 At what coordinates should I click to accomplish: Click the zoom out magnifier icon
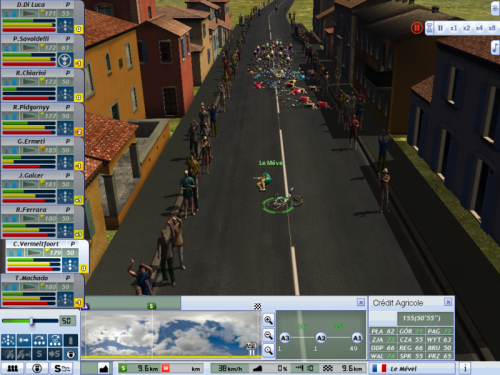click(268, 335)
